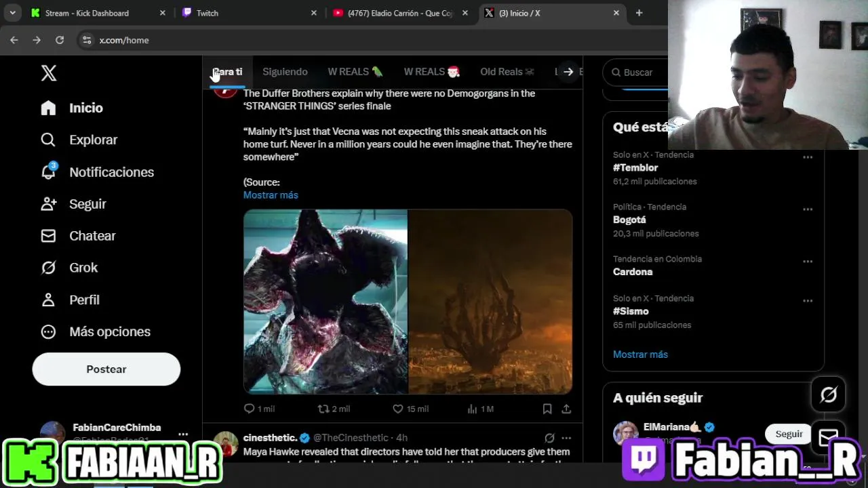Open the dark tree image on right
The image size is (868, 488).
coord(490,302)
